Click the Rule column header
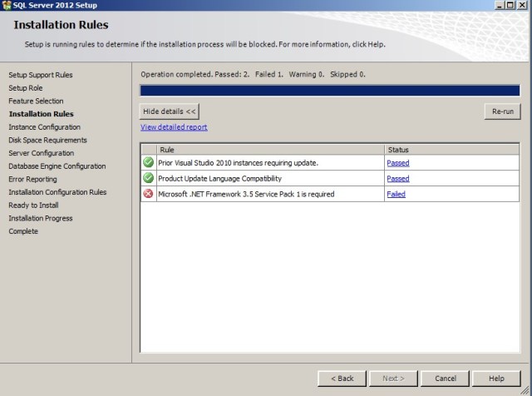Screen dimensions: 532x396 [270, 150]
